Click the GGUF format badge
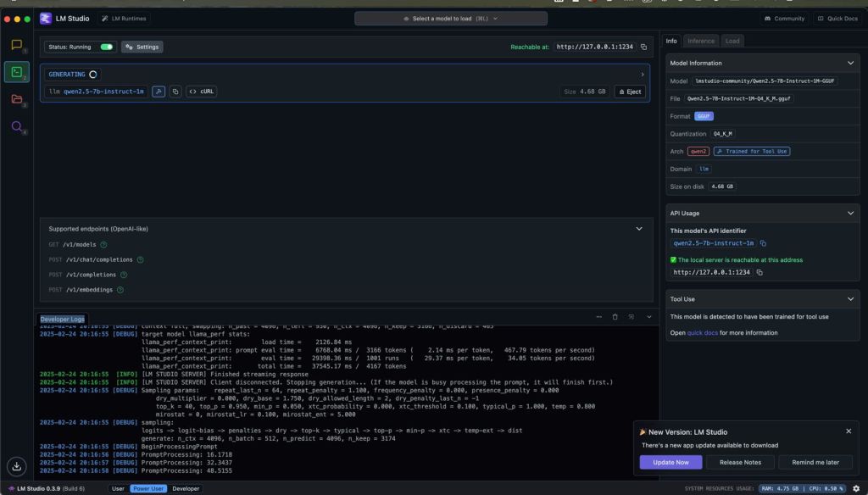This screenshot has width=868, height=495. click(x=704, y=116)
